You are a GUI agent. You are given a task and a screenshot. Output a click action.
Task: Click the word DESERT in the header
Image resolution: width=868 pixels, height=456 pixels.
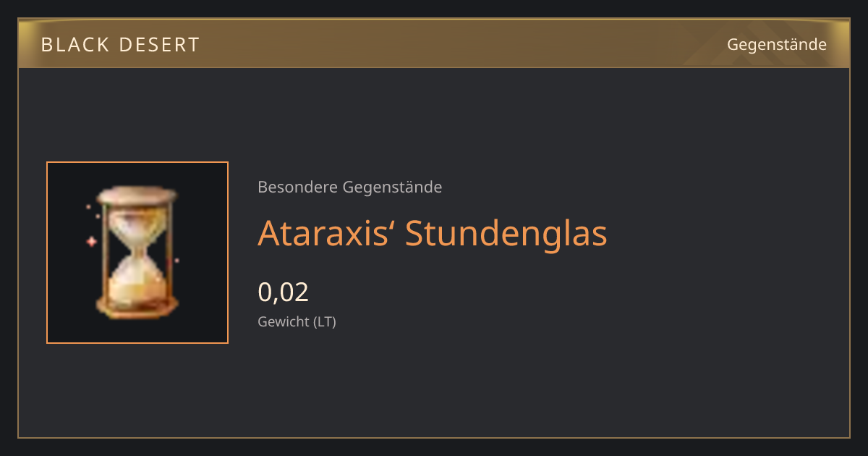[158, 45]
